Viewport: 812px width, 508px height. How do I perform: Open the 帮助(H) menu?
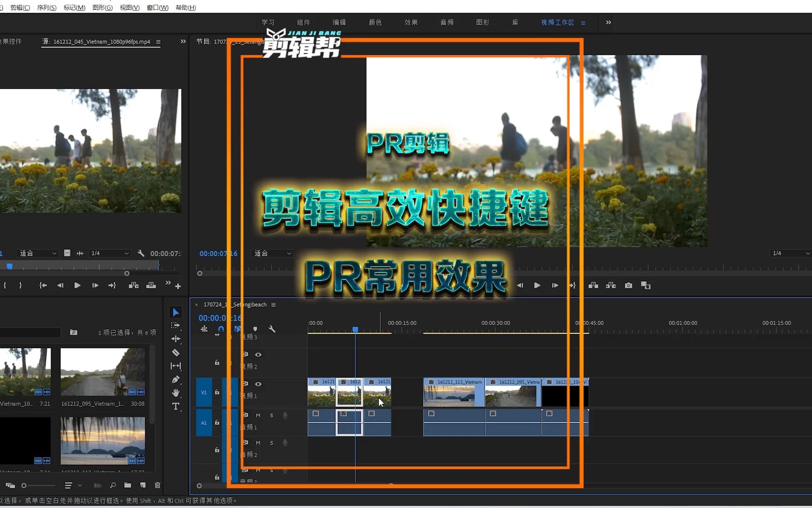186,8
